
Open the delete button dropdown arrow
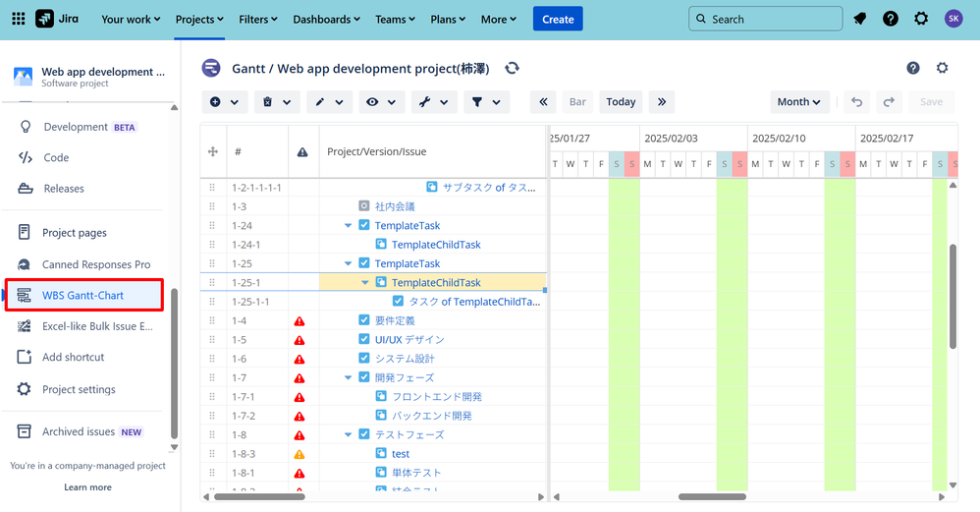(x=287, y=102)
